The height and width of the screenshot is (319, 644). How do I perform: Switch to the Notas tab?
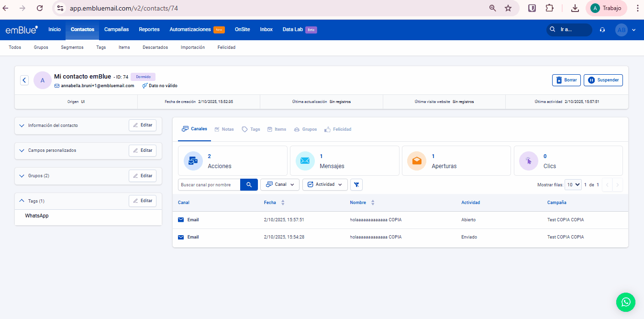(224, 129)
